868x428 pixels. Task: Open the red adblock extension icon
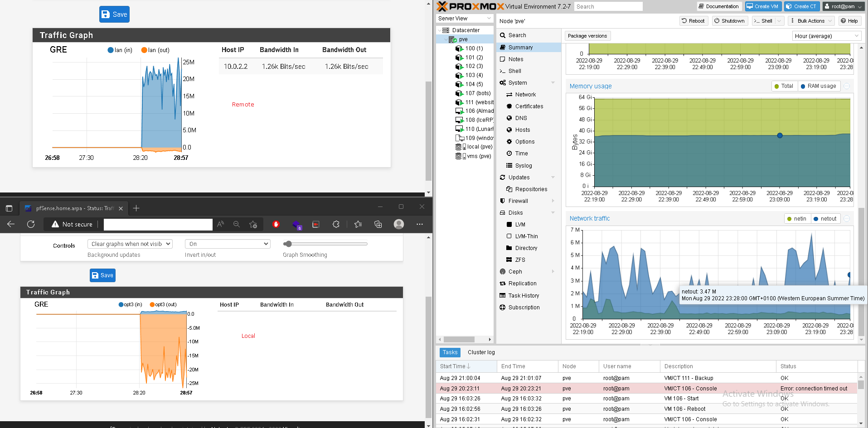pyautogui.click(x=276, y=224)
